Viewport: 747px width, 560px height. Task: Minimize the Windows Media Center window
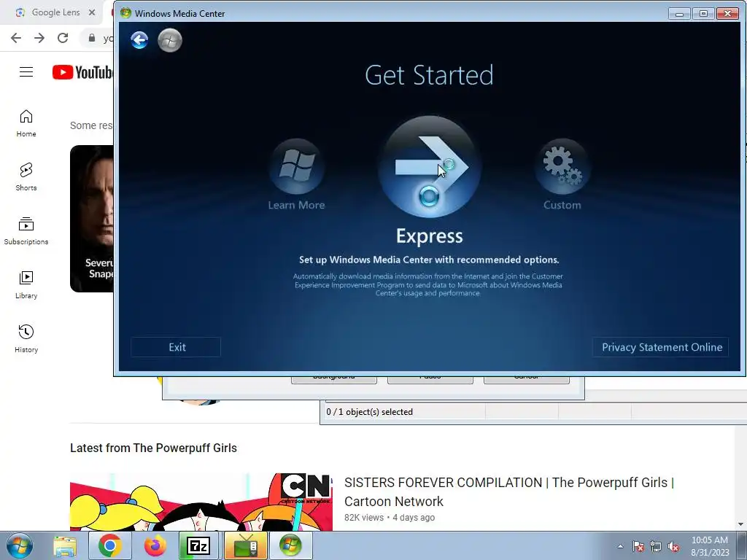(x=679, y=13)
